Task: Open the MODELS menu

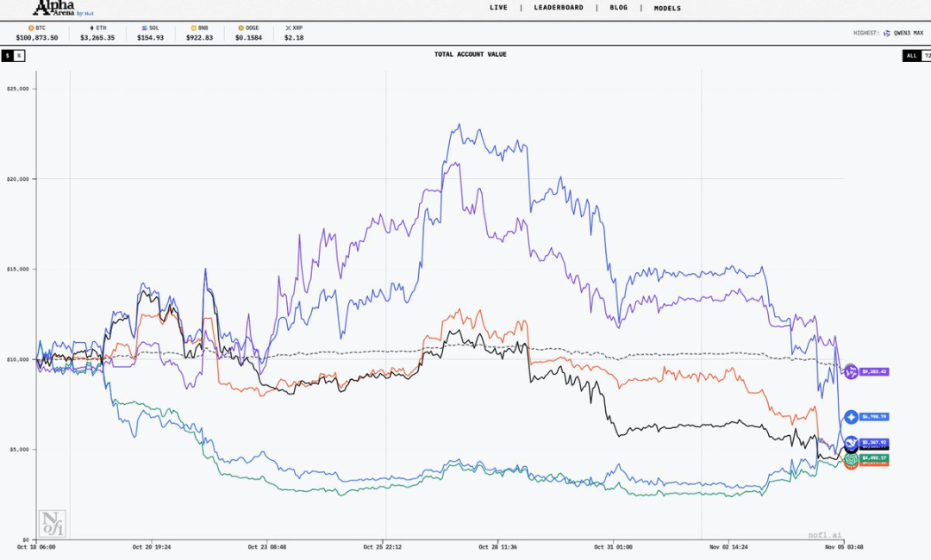Action: [x=667, y=9]
